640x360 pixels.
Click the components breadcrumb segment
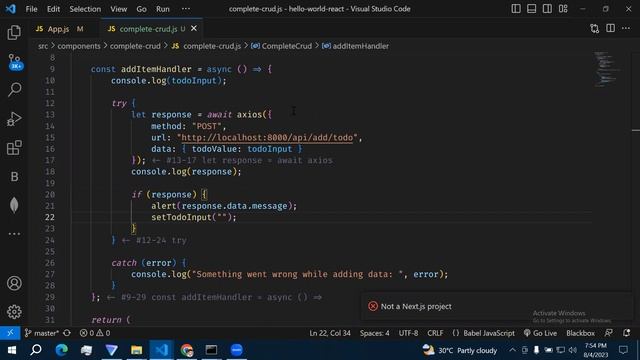click(x=79, y=46)
